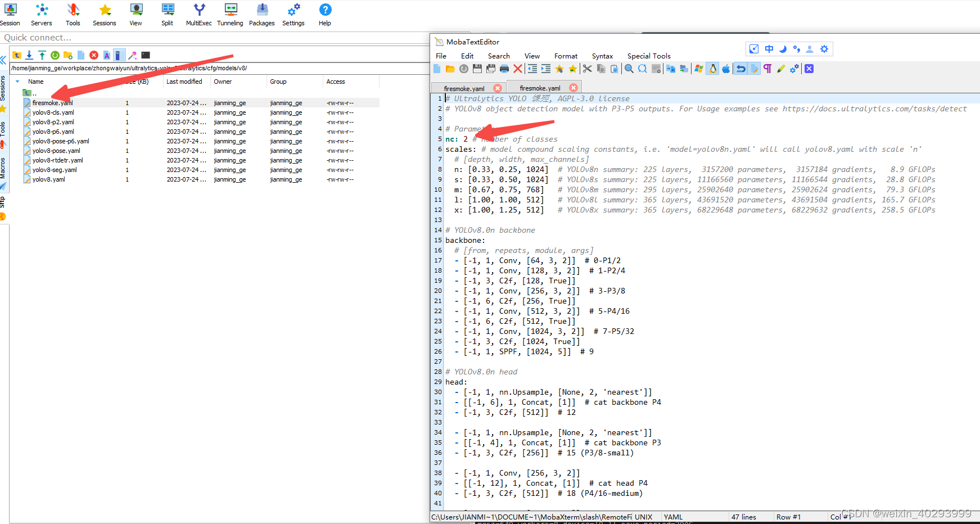Select yolov8-seg.yaml in file list
Image resolution: width=980 pixels, height=524 pixels.
pos(55,170)
